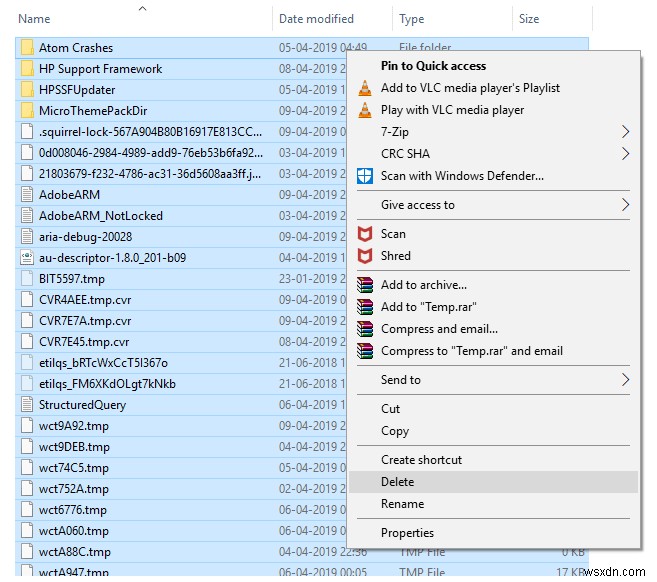657x582 pixels.
Task: Click the McAfee icon beside Shred
Action: click(x=365, y=256)
